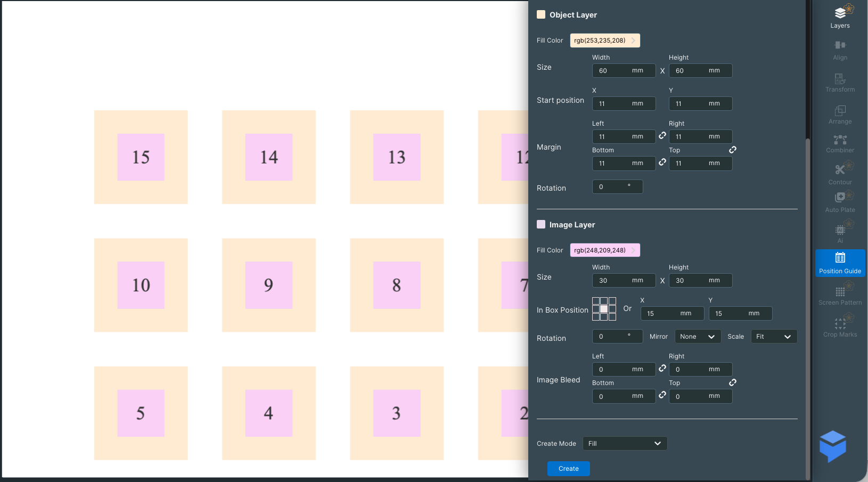Edit Object Margin Left field

pos(624,137)
